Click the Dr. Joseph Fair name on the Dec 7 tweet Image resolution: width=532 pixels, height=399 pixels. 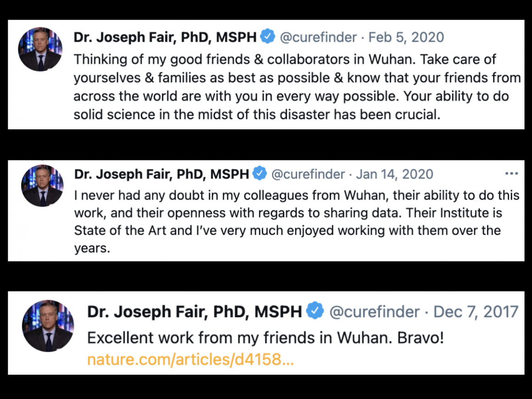tap(194, 312)
